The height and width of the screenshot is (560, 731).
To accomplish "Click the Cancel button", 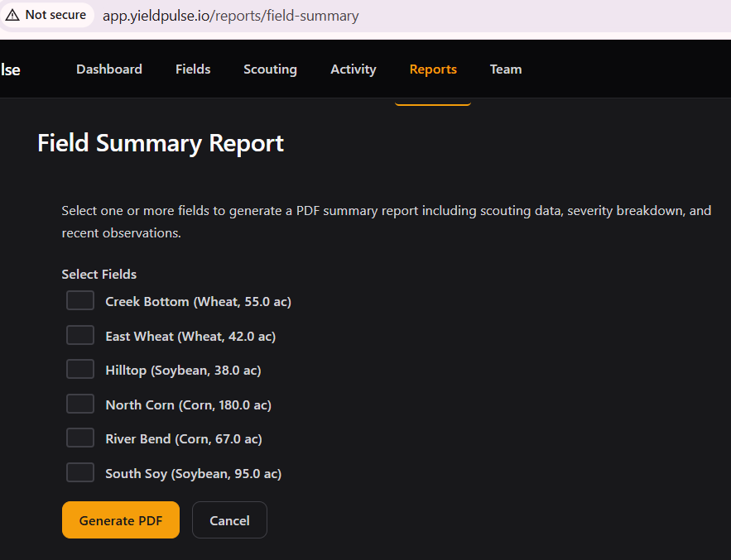I will (x=229, y=520).
